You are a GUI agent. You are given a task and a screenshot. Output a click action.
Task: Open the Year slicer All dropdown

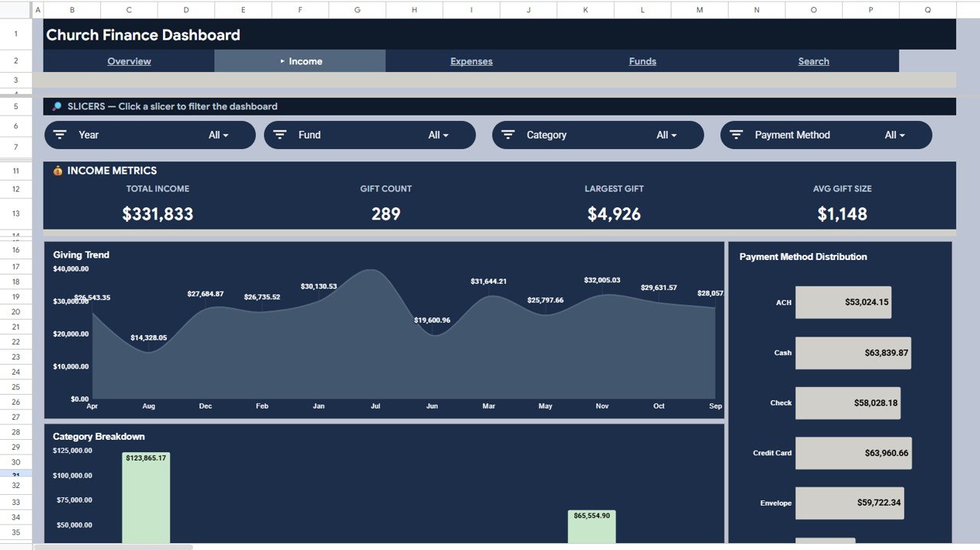coord(219,135)
